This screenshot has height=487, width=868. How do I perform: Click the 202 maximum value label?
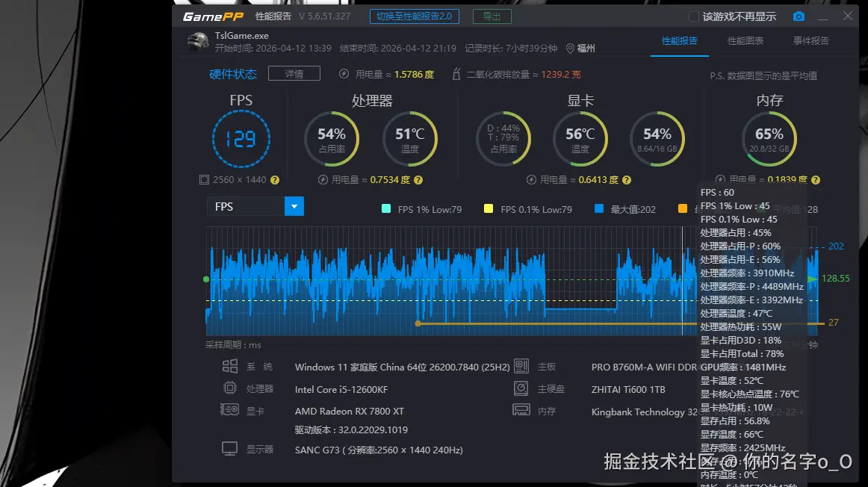836,246
